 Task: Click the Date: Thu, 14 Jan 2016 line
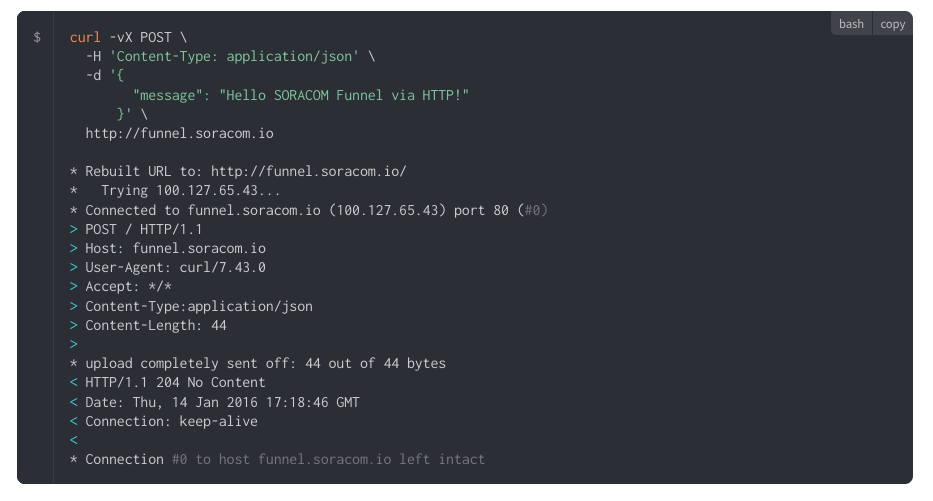(x=222, y=402)
